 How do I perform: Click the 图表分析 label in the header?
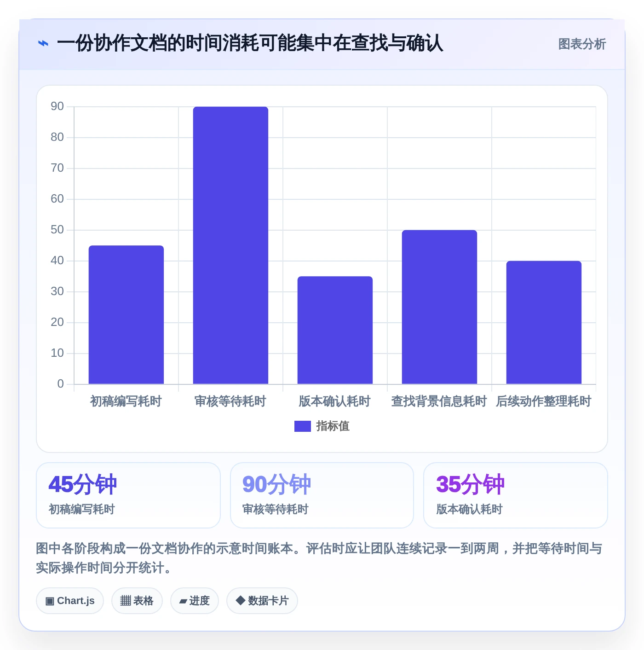click(x=582, y=44)
